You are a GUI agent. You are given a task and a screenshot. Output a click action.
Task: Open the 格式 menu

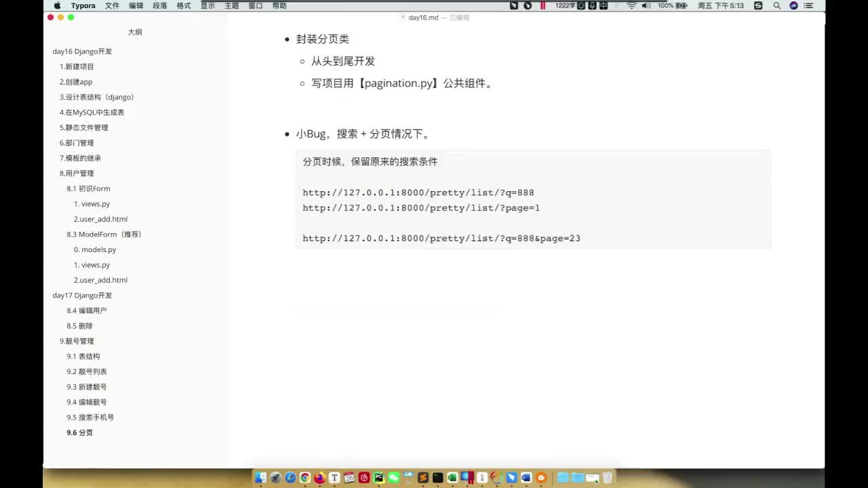[x=184, y=5]
